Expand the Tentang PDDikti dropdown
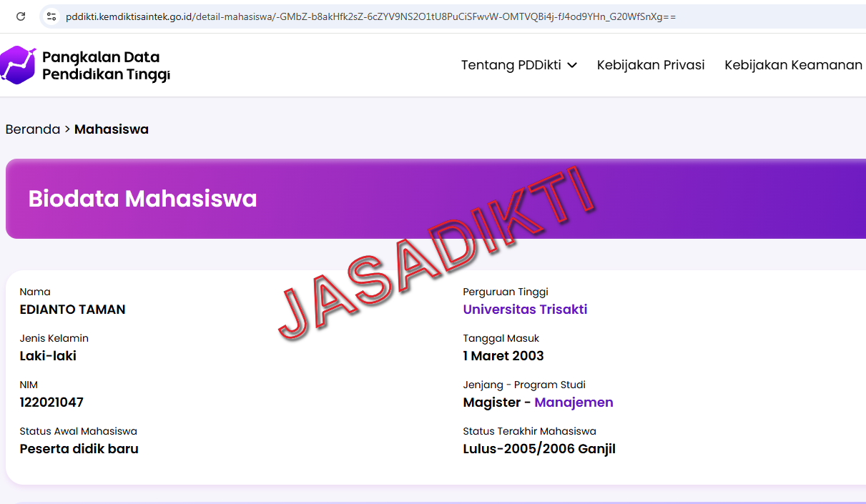Image resolution: width=866 pixels, height=504 pixels. coord(518,65)
